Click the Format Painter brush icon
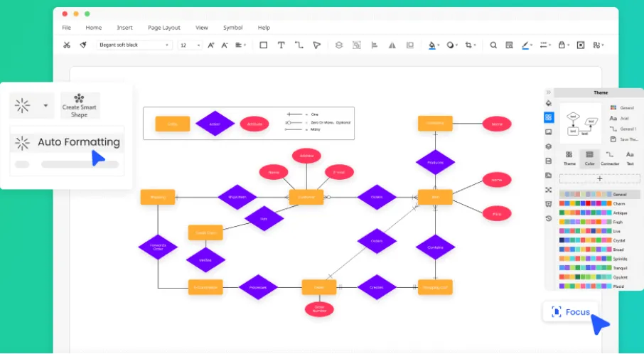Viewport: 644px width, 354px height. click(x=83, y=45)
